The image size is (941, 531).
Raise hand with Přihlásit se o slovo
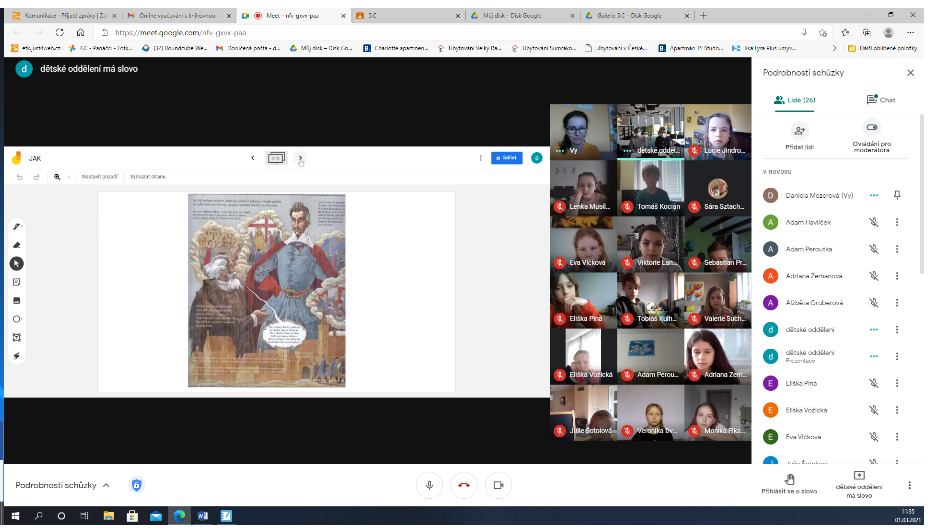click(789, 484)
